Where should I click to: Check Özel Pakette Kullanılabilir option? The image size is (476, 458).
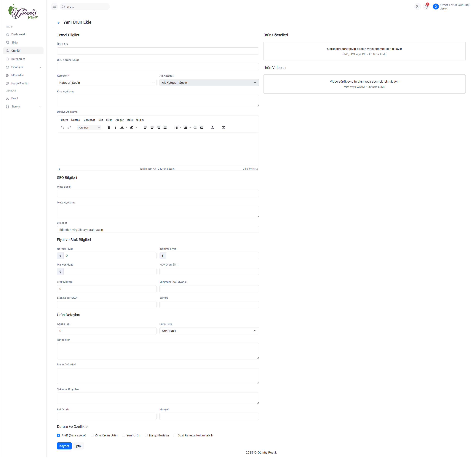coord(175,435)
